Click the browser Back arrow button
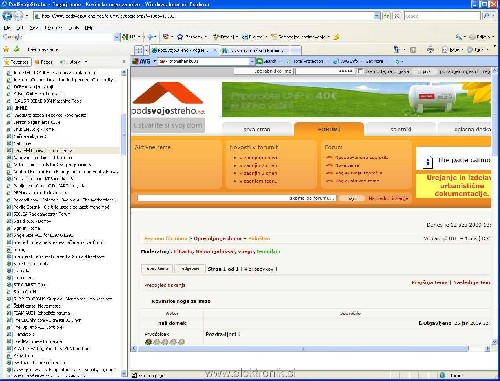The width and height of the screenshot is (500, 381). tap(7, 16)
